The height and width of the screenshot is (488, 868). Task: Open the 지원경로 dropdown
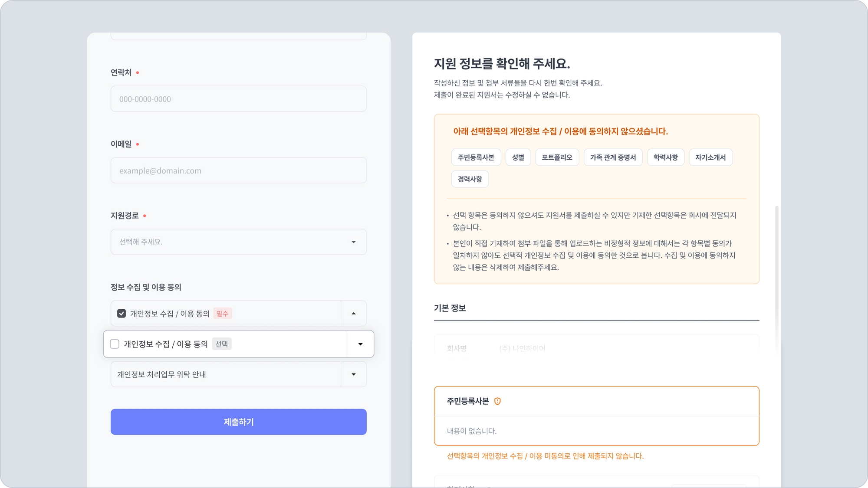[238, 242]
